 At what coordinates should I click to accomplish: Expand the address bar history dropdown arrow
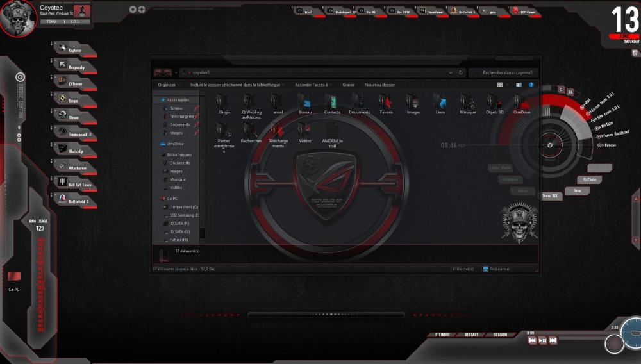451,72
